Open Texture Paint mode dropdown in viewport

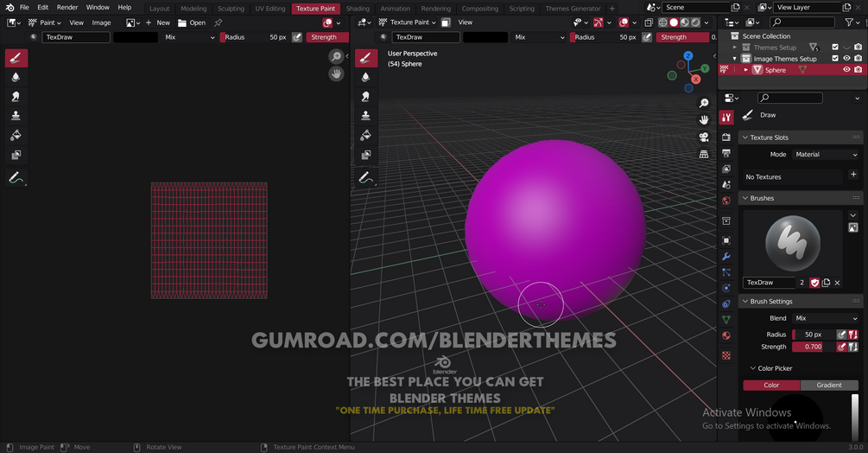[408, 22]
